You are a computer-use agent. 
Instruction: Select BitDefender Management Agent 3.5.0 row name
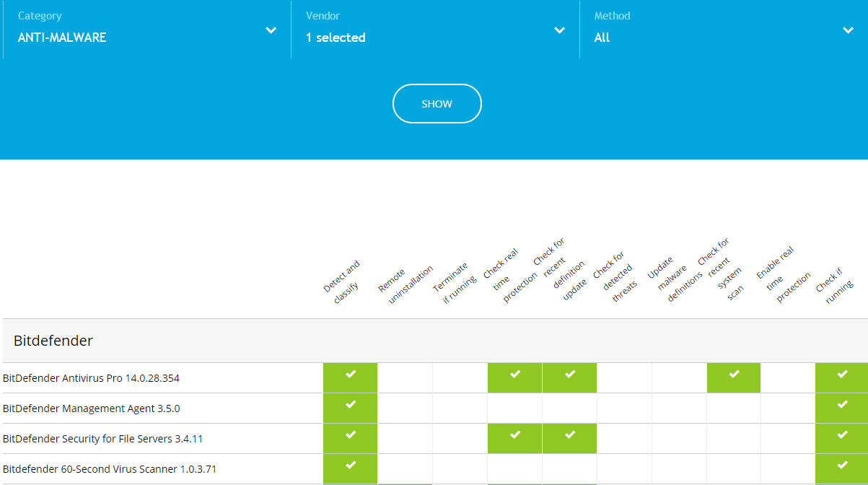[x=91, y=408]
